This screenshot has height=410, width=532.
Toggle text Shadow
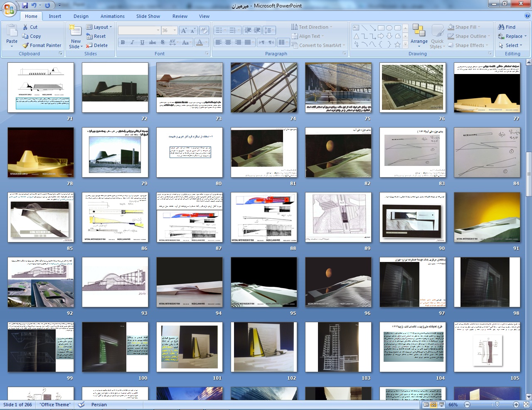(x=163, y=42)
